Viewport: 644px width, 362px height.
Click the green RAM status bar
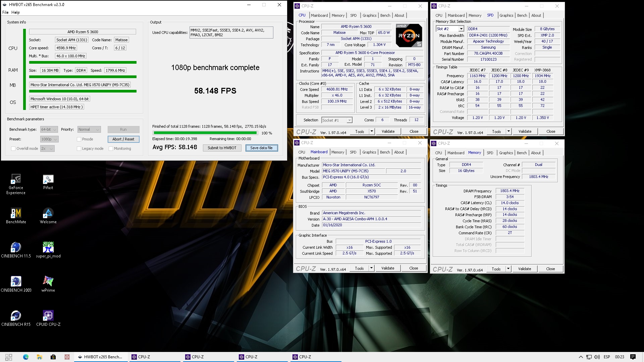(83, 77)
